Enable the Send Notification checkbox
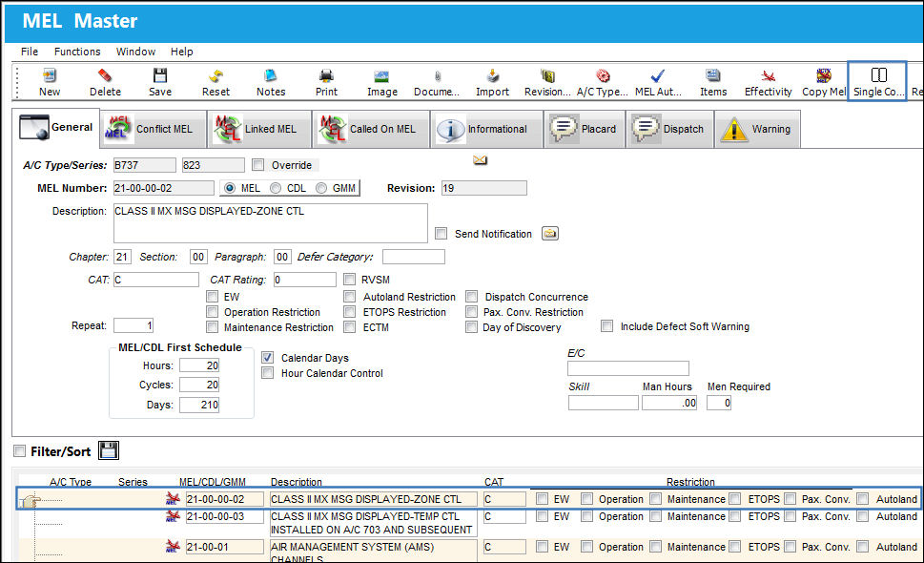924x563 pixels. (441, 234)
